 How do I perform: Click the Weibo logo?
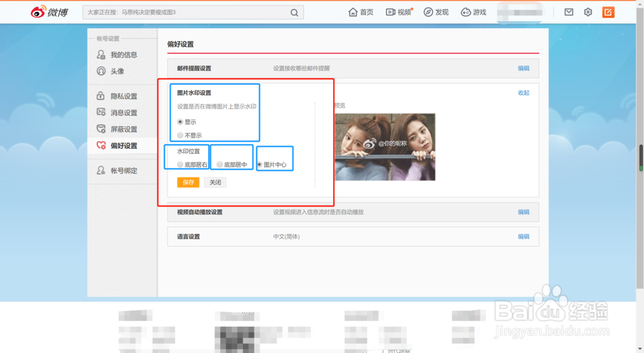click(50, 12)
